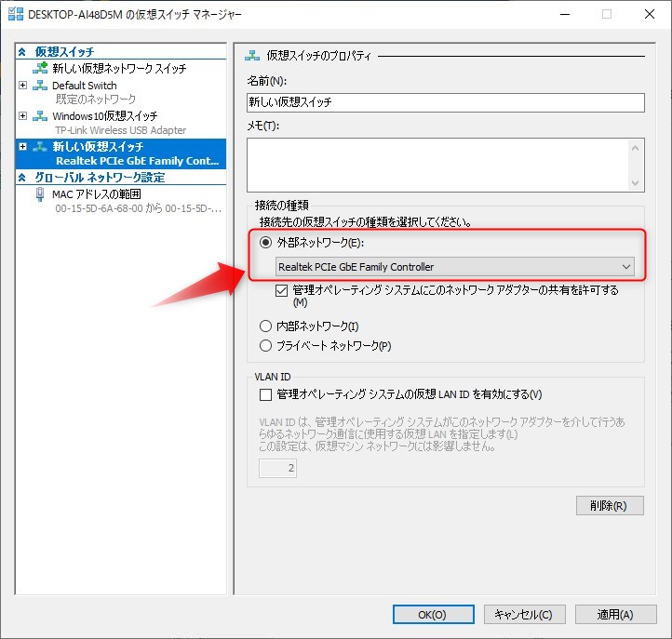Minimize the Virtual Switch Manager window
The image size is (672, 639).
(x=565, y=14)
